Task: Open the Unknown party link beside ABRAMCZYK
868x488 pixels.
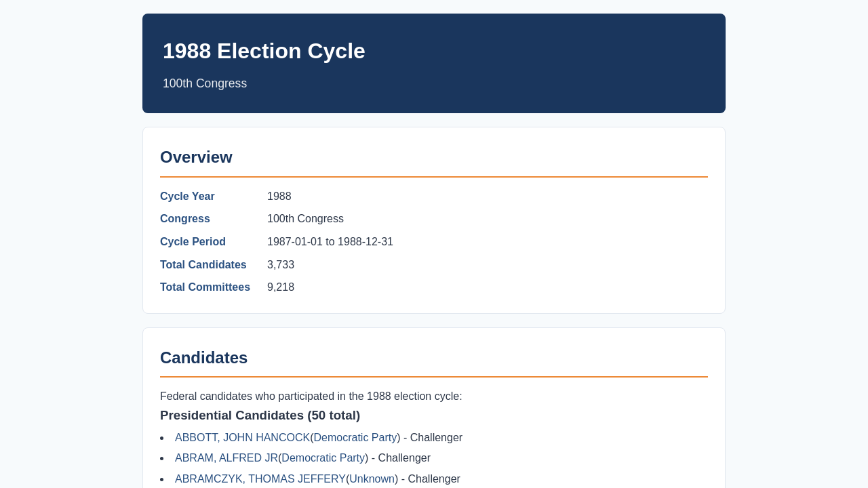Action: click(372, 479)
